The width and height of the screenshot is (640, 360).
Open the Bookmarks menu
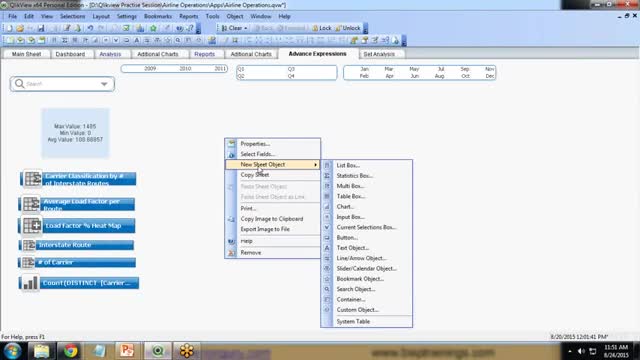[158, 16]
